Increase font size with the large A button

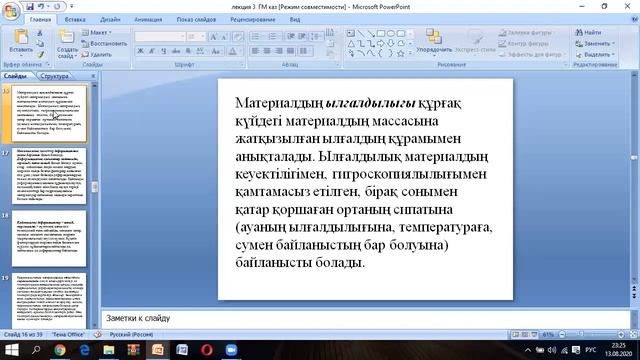(213, 37)
